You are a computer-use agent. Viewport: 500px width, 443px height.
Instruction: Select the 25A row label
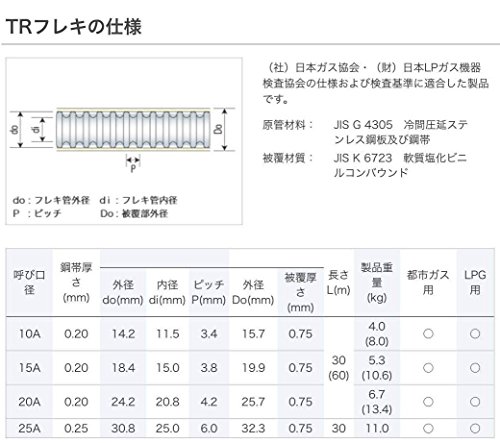29,428
